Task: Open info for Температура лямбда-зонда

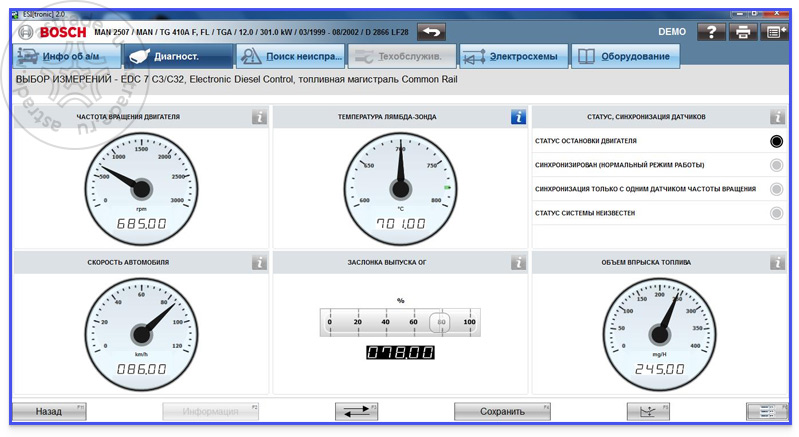Action: pos(518,117)
